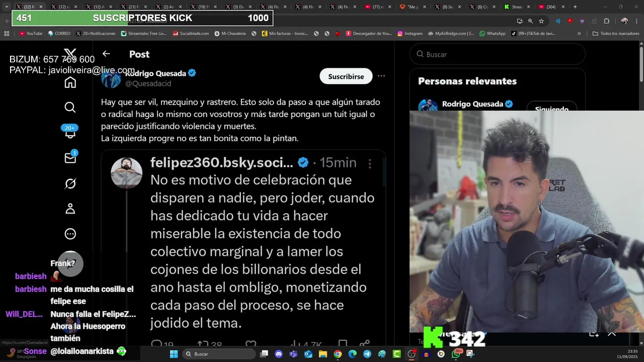Open Discord from the taskbar
This screenshot has width=644, height=362.
[x=279, y=354]
